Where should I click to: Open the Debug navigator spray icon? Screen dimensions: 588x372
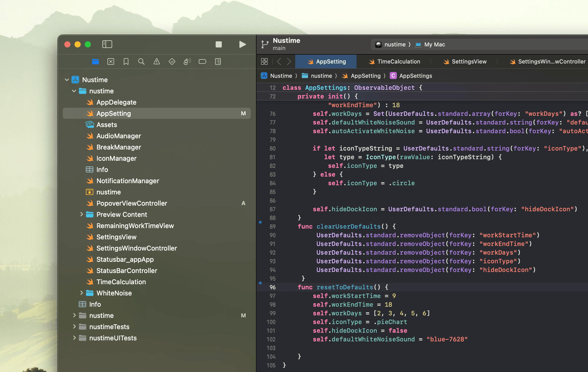tap(187, 62)
